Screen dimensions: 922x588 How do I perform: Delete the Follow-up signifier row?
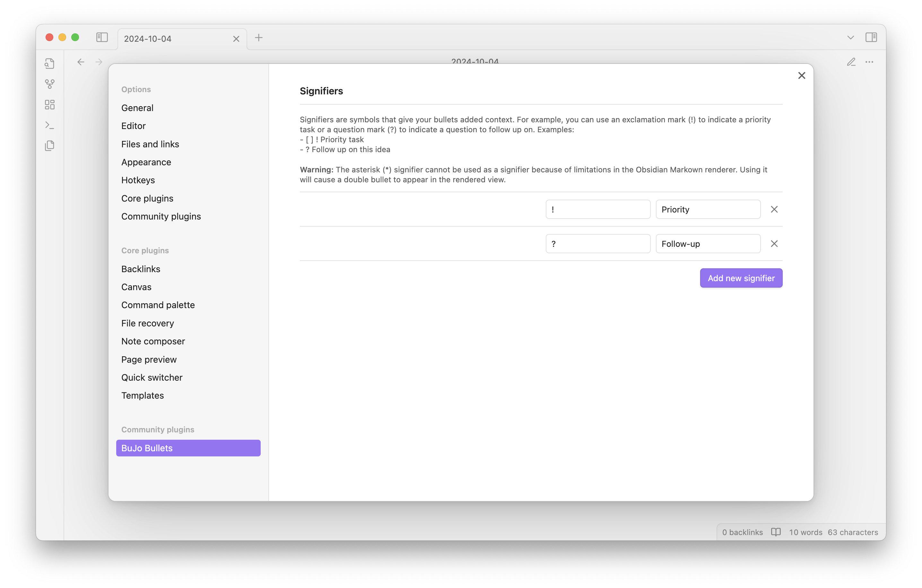(774, 244)
